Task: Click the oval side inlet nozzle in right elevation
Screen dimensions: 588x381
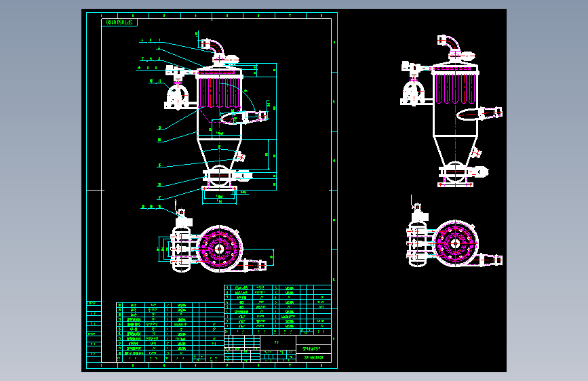Action: (x=479, y=113)
